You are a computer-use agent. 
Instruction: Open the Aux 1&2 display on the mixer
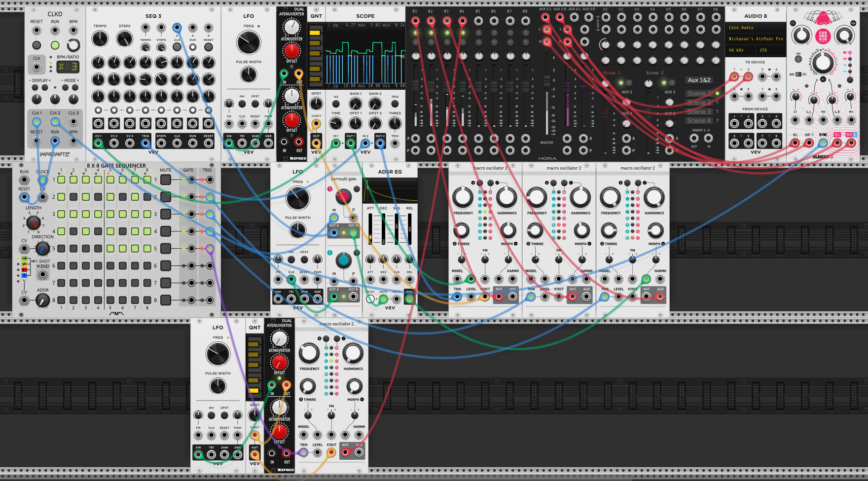click(699, 80)
